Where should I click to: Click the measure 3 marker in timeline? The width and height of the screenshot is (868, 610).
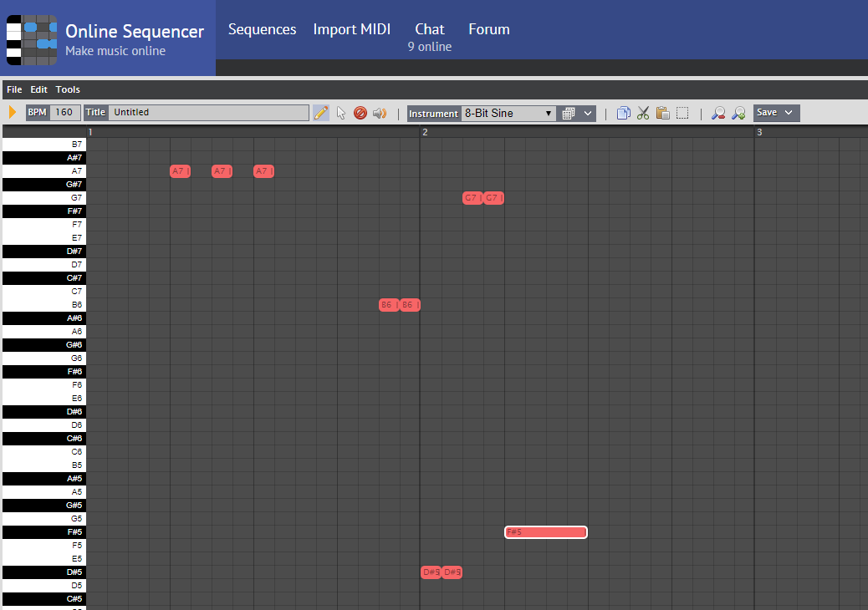tap(759, 132)
